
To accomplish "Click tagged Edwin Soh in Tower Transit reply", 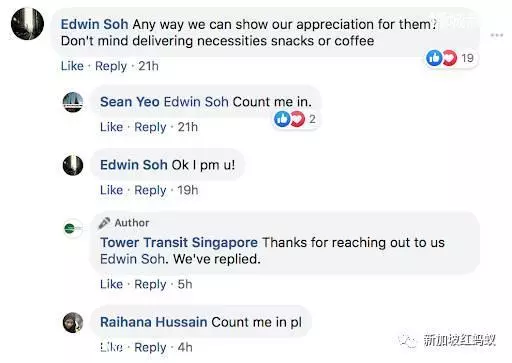I will click(x=132, y=259).
